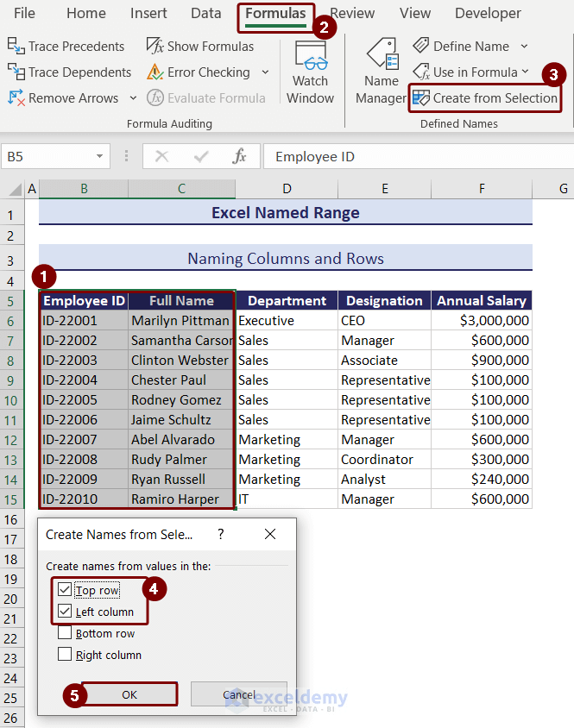The width and height of the screenshot is (574, 728).
Task: Click cell containing ID-22005
Action: click(x=84, y=399)
